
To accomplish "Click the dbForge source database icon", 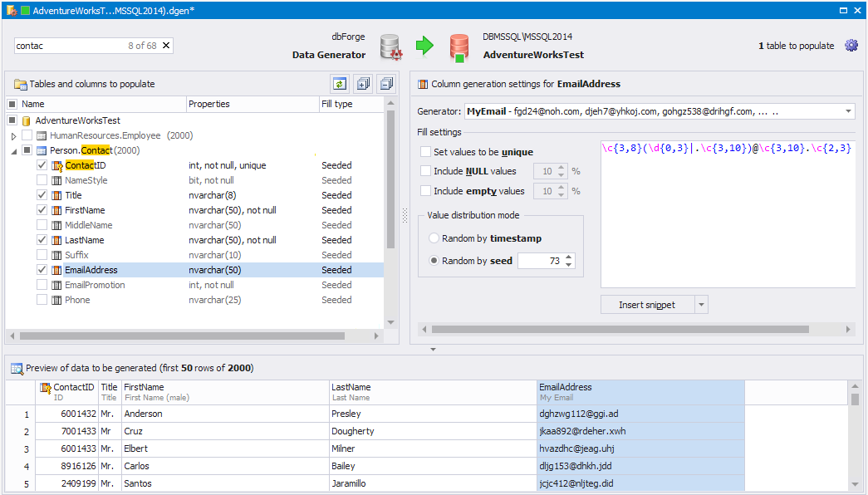I will [391, 47].
